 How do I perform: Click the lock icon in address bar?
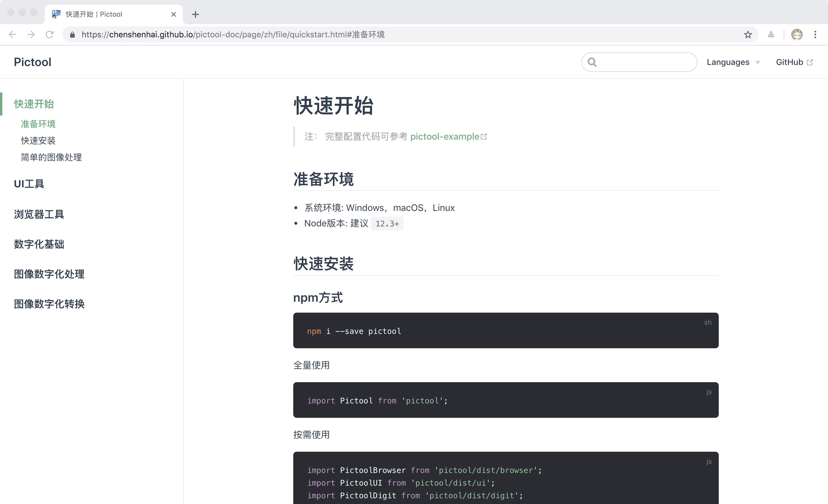point(72,34)
